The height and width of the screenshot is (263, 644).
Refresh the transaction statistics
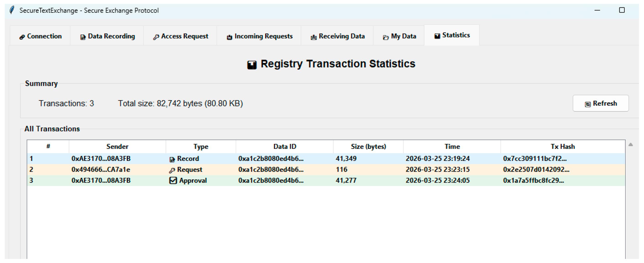(x=601, y=103)
